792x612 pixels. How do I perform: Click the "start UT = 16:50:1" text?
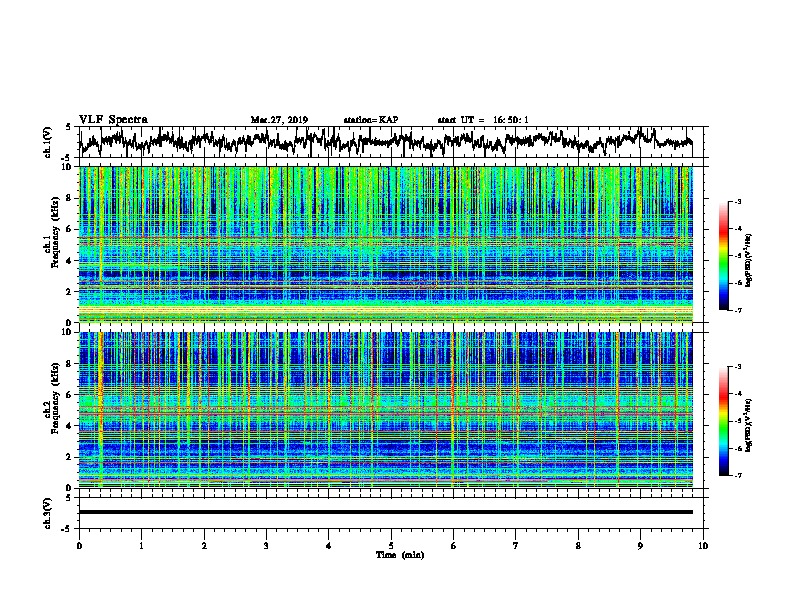pos(483,120)
